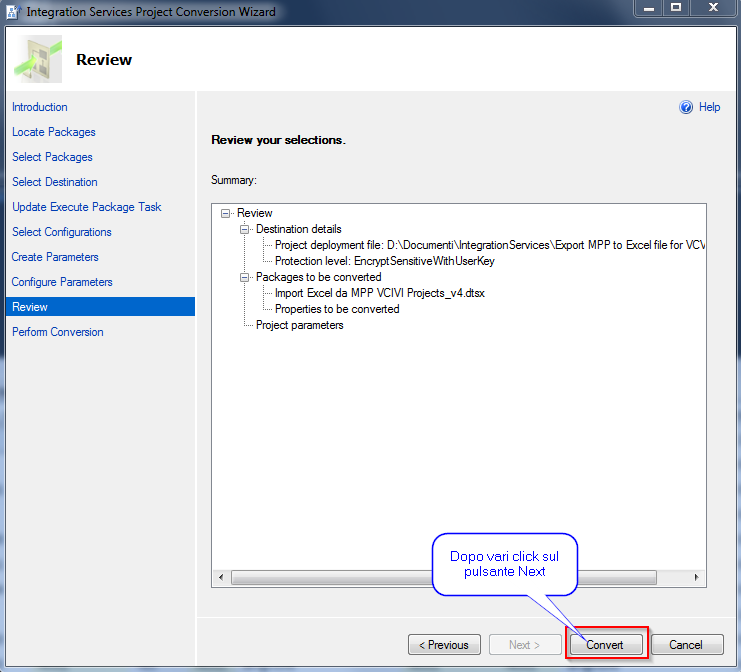Select the Project parameters row

[x=300, y=326]
